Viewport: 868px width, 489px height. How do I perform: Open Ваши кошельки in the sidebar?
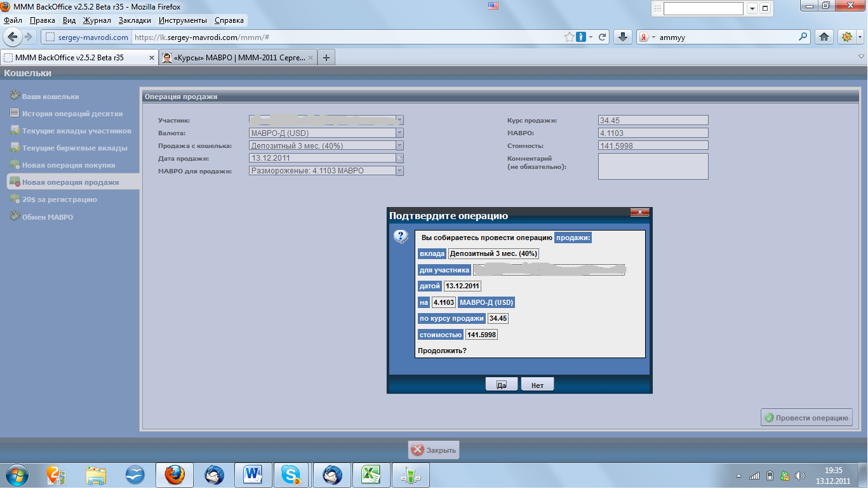pos(50,97)
